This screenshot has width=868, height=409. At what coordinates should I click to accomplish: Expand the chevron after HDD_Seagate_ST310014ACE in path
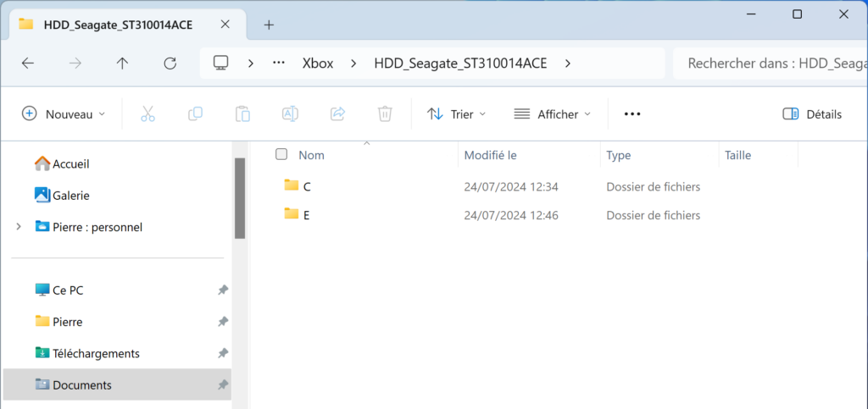567,63
